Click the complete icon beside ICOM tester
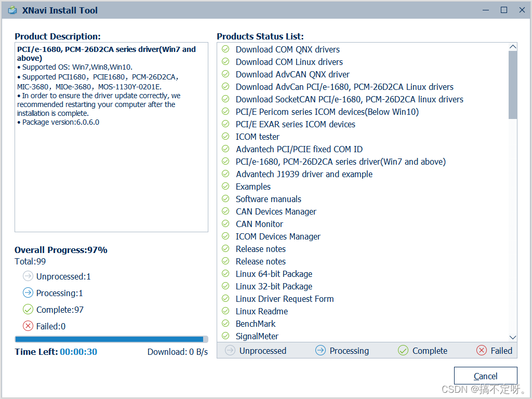This screenshot has height=399, width=532. click(x=225, y=137)
